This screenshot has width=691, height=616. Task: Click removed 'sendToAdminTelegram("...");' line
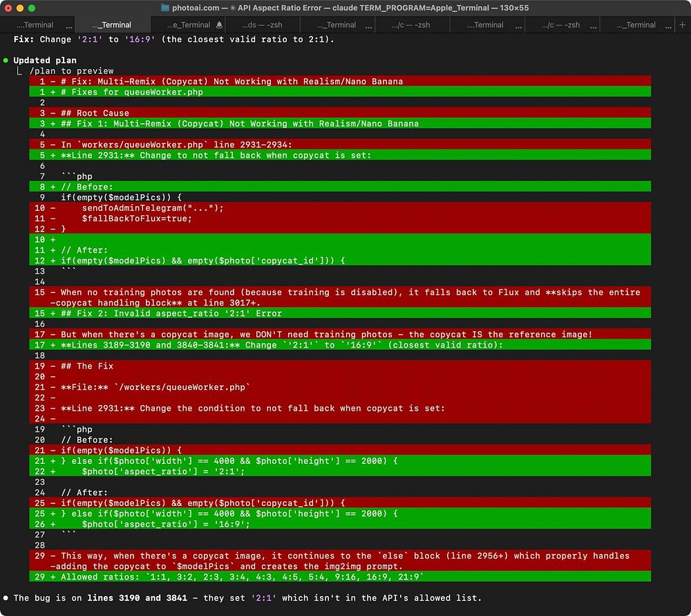(340, 207)
